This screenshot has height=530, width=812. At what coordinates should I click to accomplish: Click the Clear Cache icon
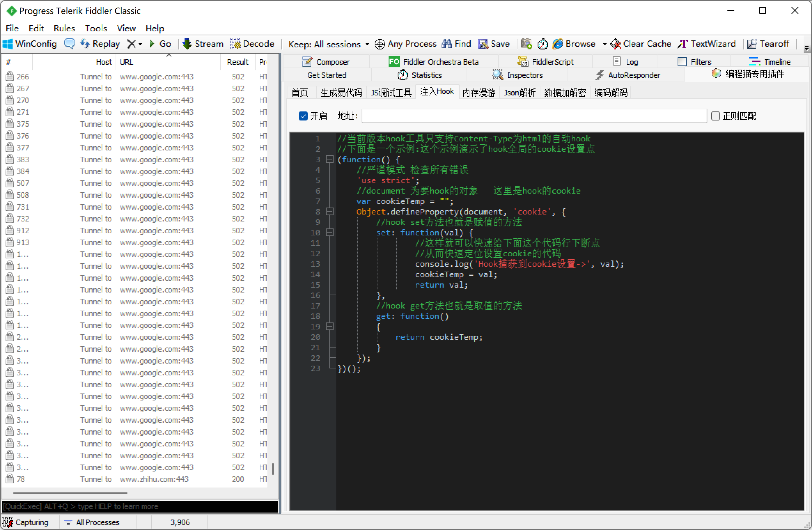tap(616, 44)
